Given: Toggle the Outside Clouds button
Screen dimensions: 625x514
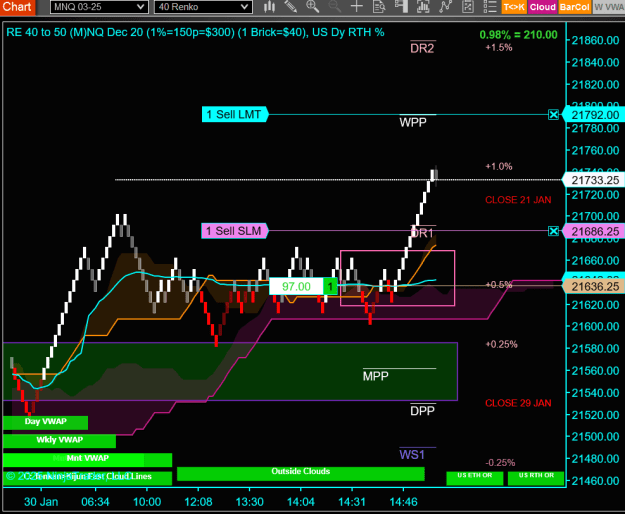Looking at the screenshot, I should click(x=301, y=473).
